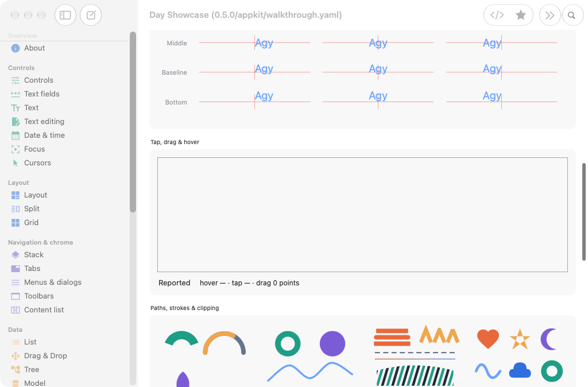Screen dimensions: 588x387
Task: Click the Text editing document icon
Action: [16, 122]
